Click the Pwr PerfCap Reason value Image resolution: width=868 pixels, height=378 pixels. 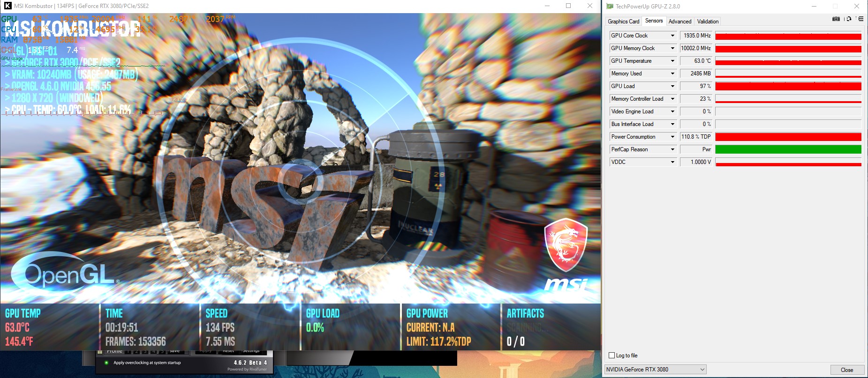coord(696,149)
